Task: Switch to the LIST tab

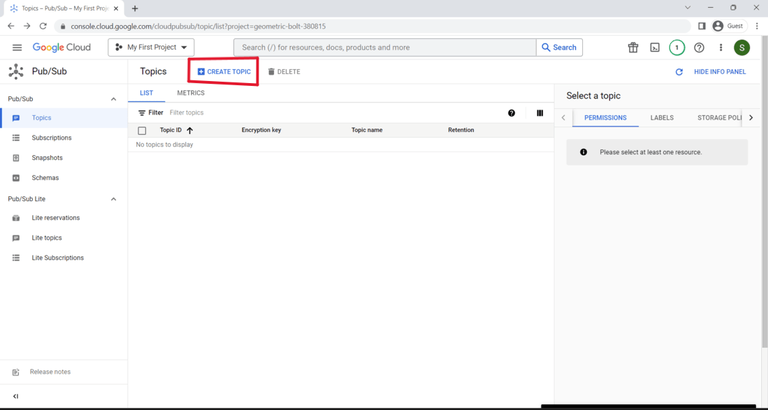Action: (146, 93)
